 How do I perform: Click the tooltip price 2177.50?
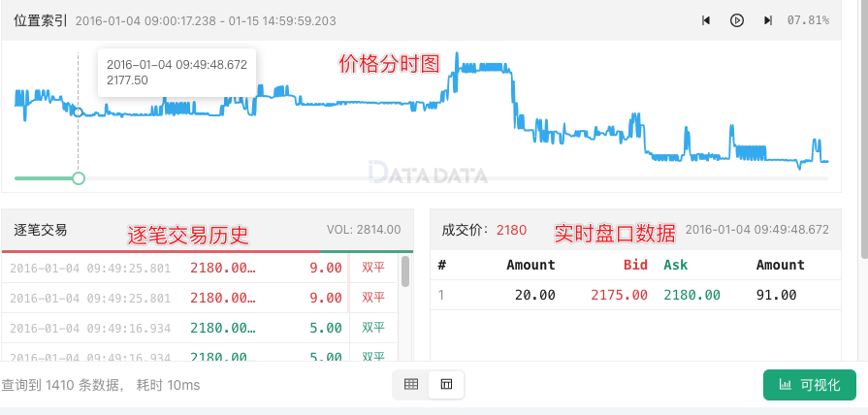click(127, 80)
